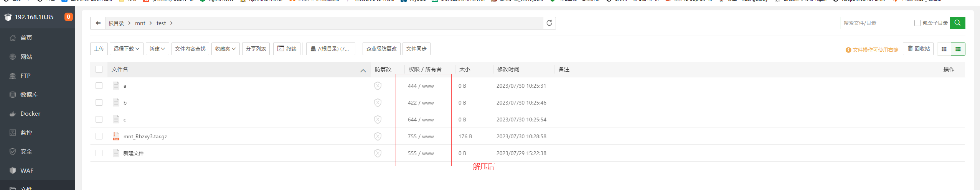
Task: Click 企业级防篡改 button
Action: pyautogui.click(x=381, y=49)
